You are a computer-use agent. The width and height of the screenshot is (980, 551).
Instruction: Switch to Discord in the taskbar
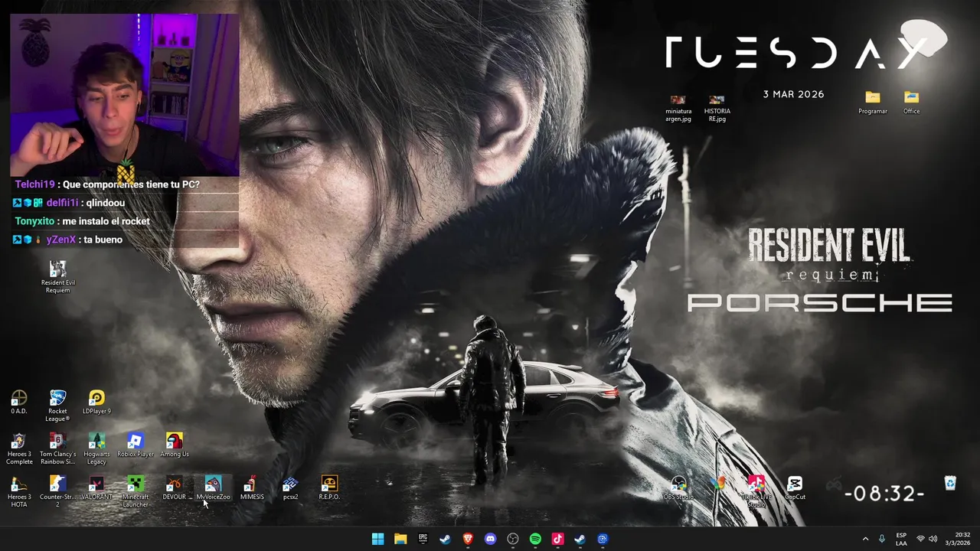(490, 539)
